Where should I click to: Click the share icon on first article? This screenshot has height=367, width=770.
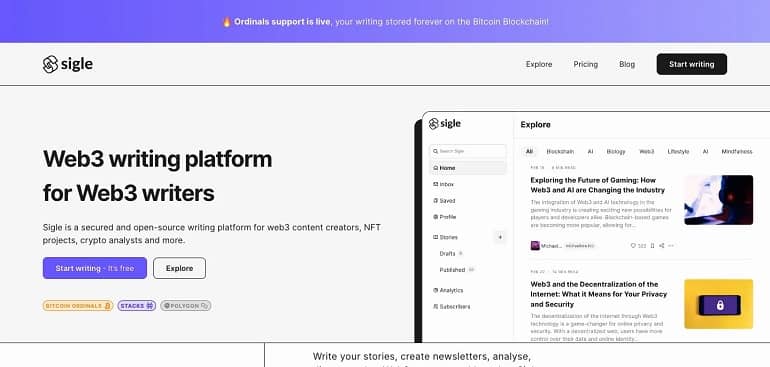tap(661, 246)
